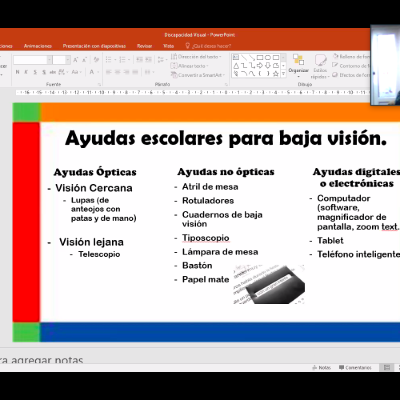
Task: Select the down block arrow shape
Action: pos(268,66)
